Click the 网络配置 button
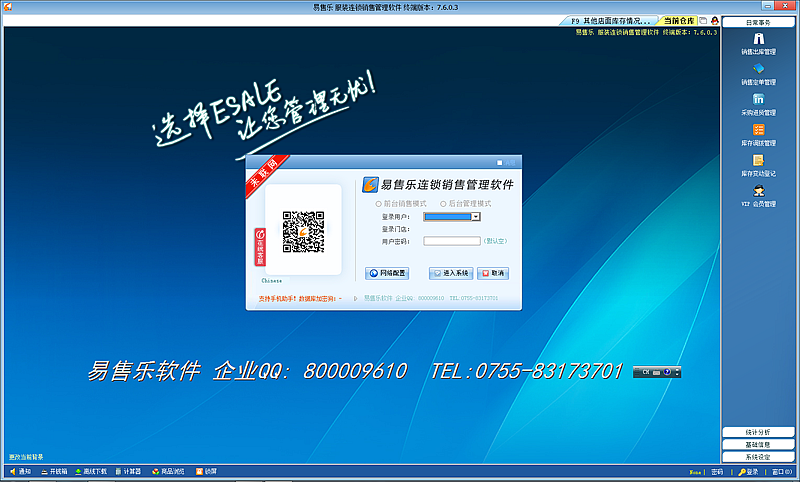The height and width of the screenshot is (482, 800). [387, 273]
